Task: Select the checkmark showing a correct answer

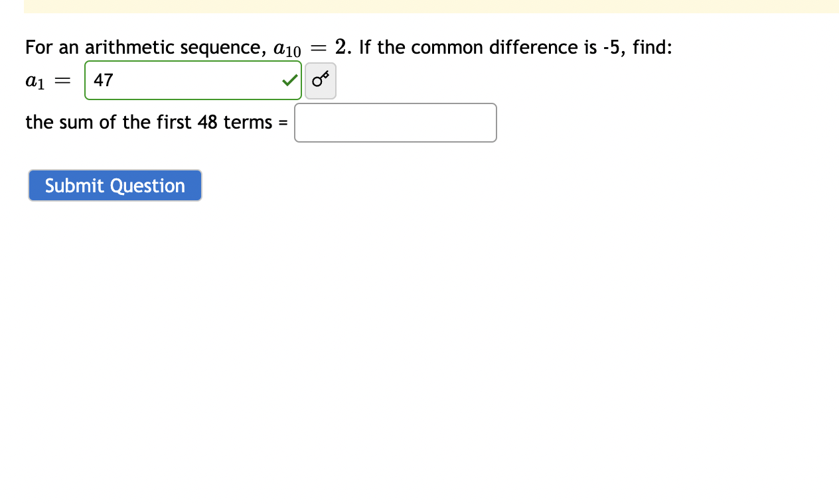Action: 288,80
